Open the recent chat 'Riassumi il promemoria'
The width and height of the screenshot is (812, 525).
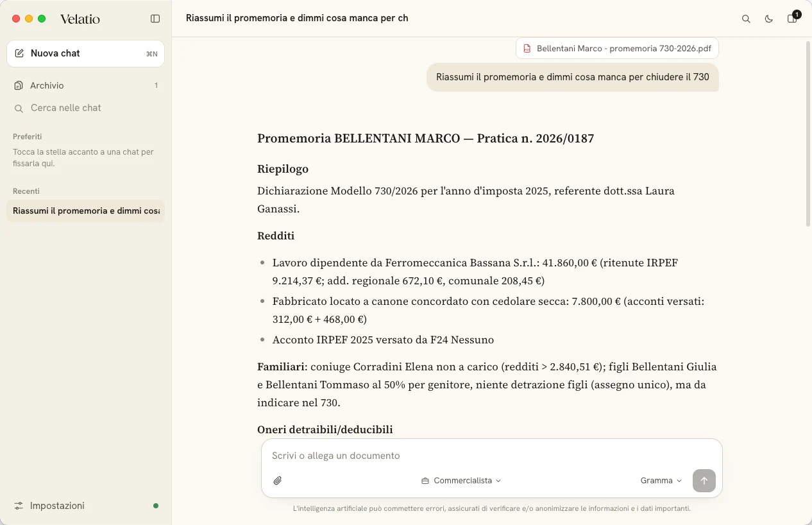click(85, 211)
